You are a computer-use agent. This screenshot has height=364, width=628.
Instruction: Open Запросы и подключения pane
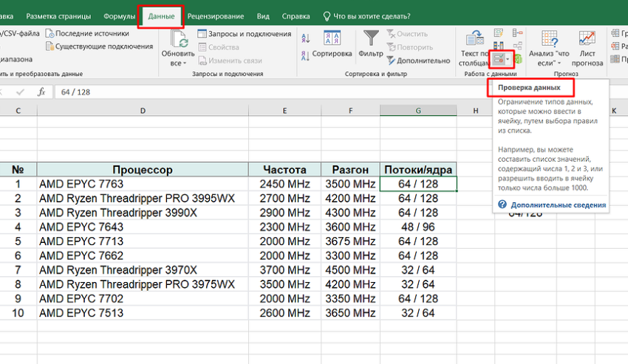[x=244, y=34]
